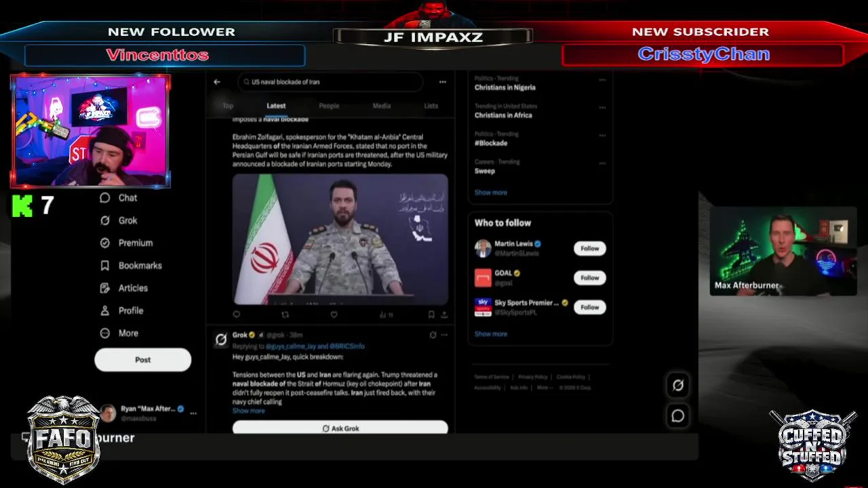Open account menu dots beside Ryan Max After
The height and width of the screenshot is (488, 868).
click(193, 413)
